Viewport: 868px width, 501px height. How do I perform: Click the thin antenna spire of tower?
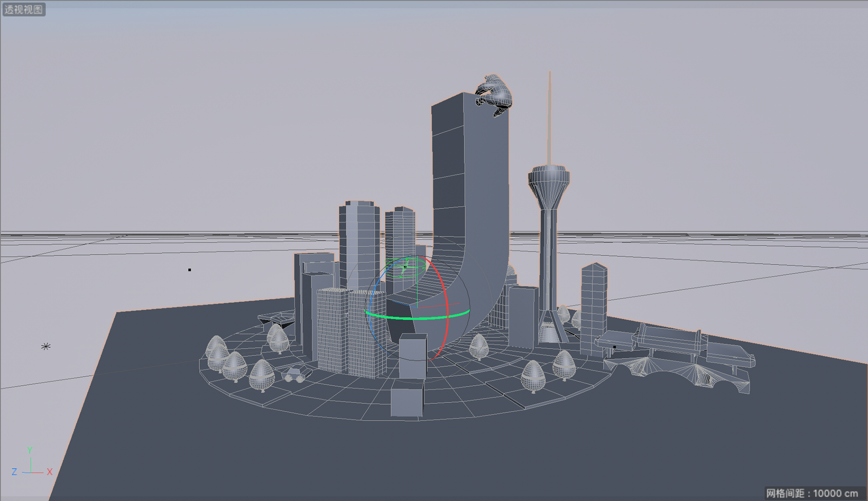pyautogui.click(x=550, y=118)
